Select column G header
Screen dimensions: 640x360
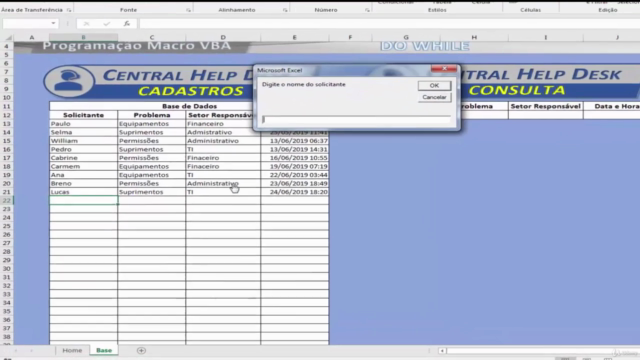(406, 38)
